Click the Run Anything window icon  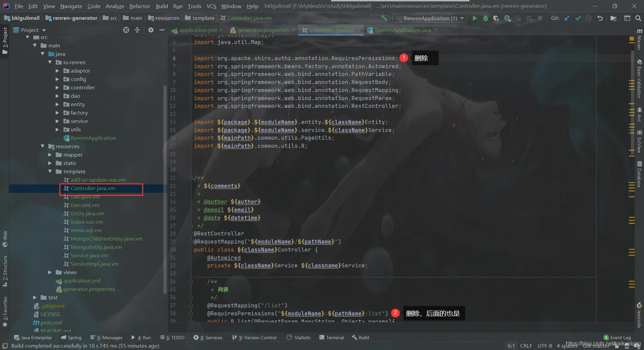point(627,18)
